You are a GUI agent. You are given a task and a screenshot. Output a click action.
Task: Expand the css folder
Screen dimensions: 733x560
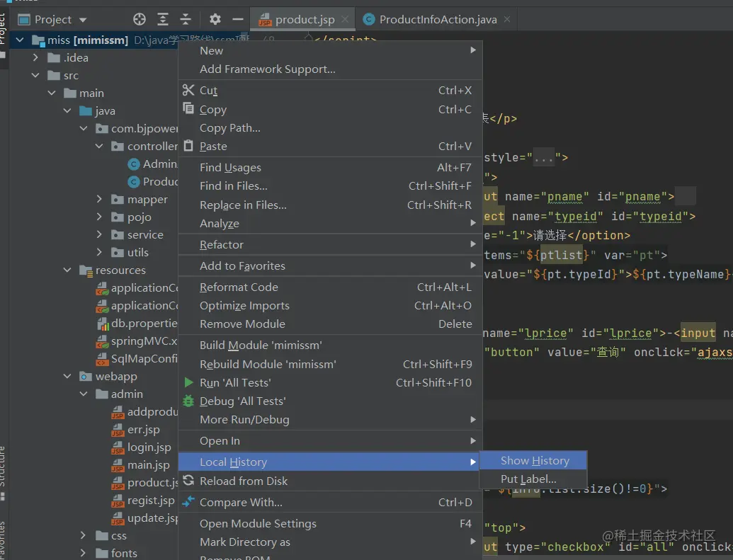click(x=83, y=535)
